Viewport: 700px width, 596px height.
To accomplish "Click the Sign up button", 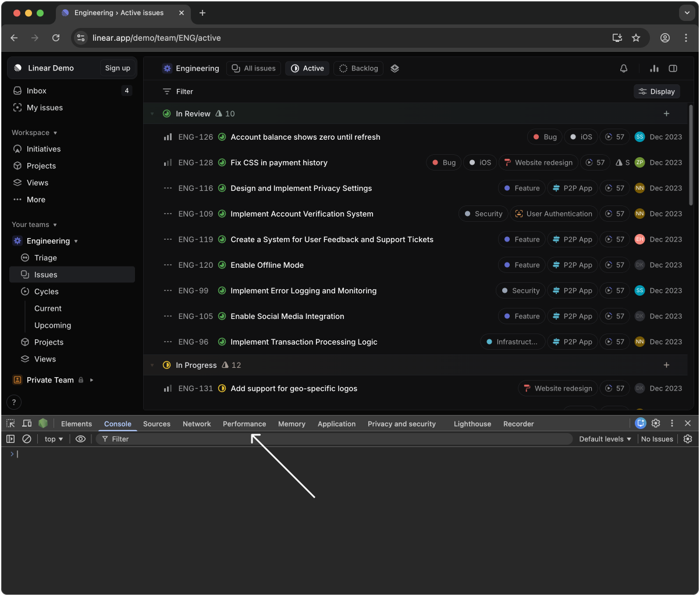I will point(117,68).
